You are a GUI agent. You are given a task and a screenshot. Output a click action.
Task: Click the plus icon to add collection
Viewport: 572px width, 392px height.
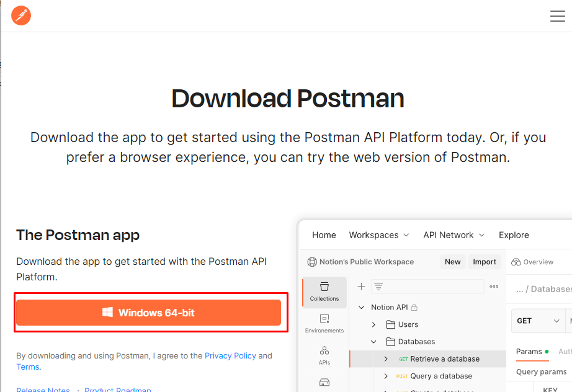coord(361,287)
